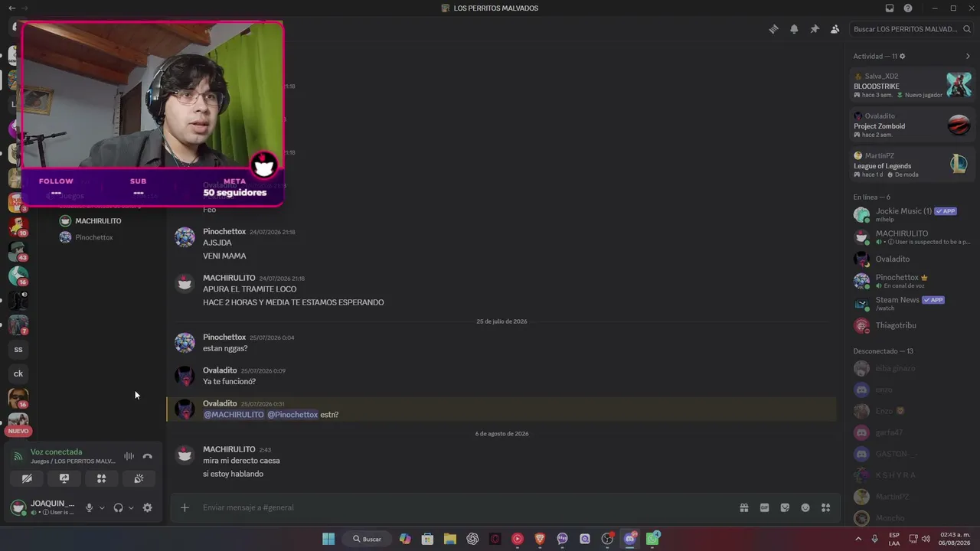Select Thiagotribu in member list
The height and width of the screenshot is (551, 980).
(912, 325)
